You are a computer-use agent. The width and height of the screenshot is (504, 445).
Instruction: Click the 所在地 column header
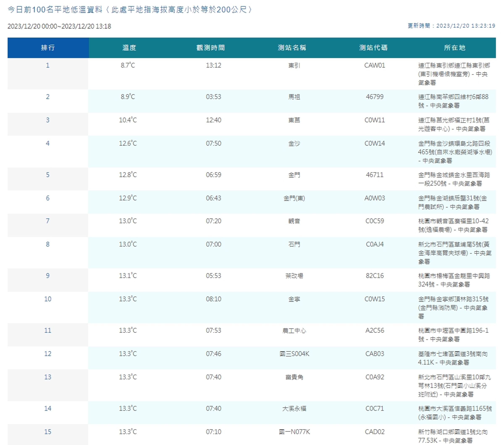455,48
